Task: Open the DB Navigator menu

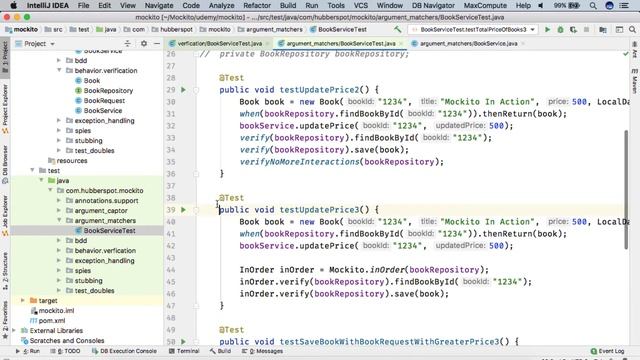Action: click(x=433, y=6)
